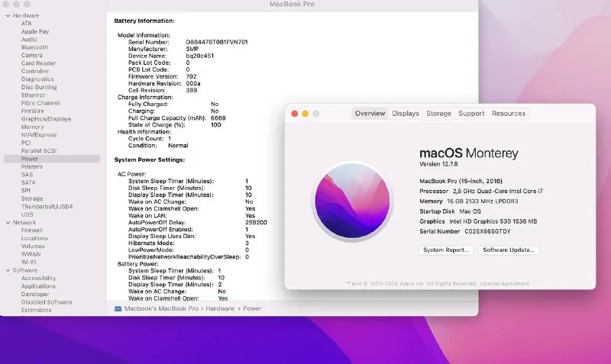This screenshot has height=364, width=611.
Task: Select WWAN under Network
Action: (x=31, y=254)
